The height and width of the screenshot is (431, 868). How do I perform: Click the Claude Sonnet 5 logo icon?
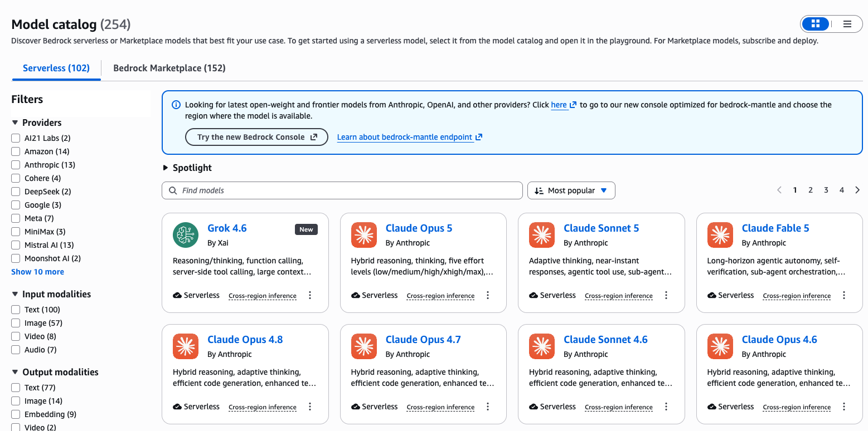542,235
